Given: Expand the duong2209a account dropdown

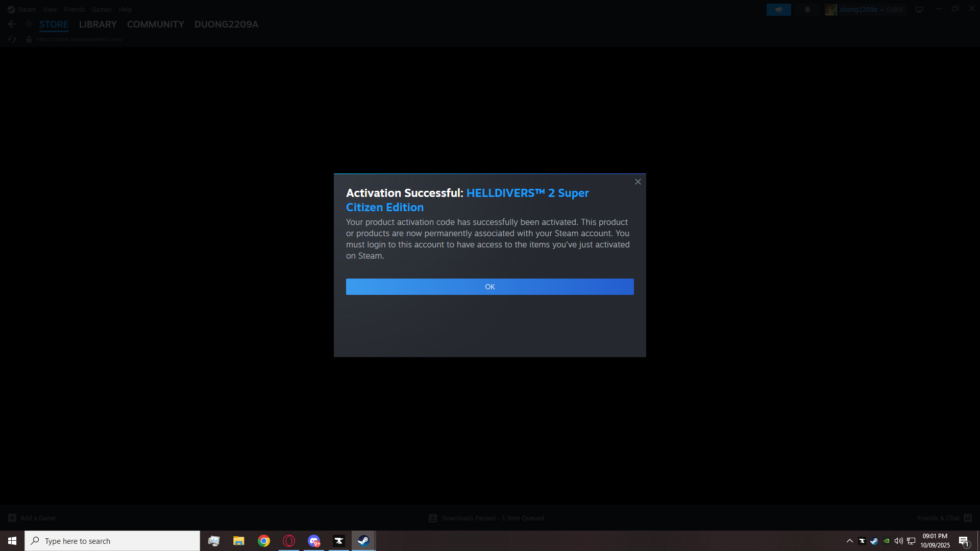Looking at the screenshot, I should click(862, 10).
